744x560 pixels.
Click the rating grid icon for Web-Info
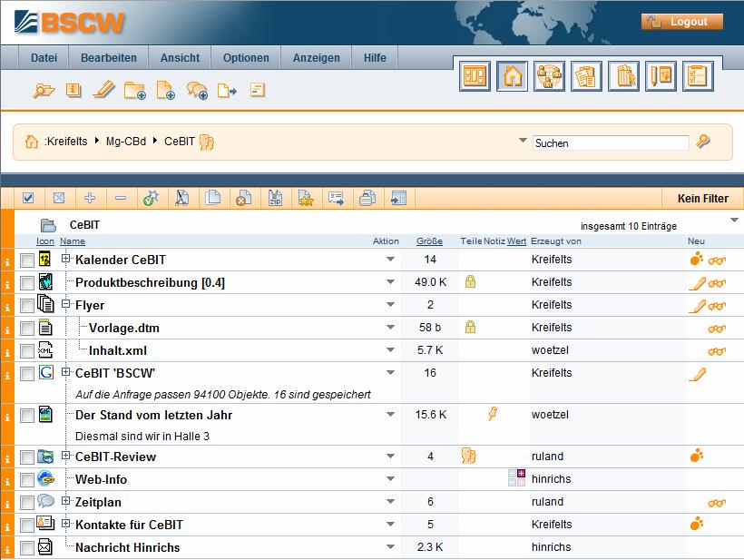coord(517,478)
